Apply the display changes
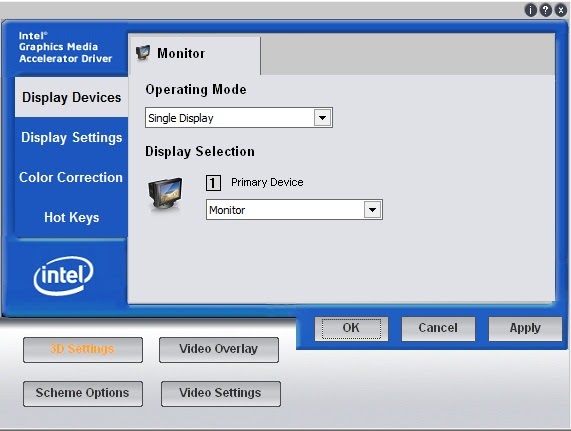This screenshot has height=431, width=571. point(525,328)
